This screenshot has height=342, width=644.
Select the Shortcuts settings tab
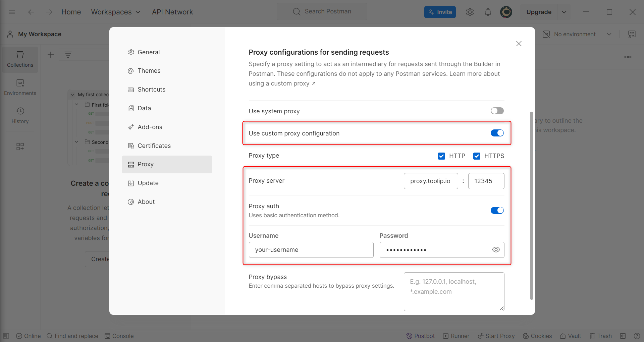tap(151, 90)
